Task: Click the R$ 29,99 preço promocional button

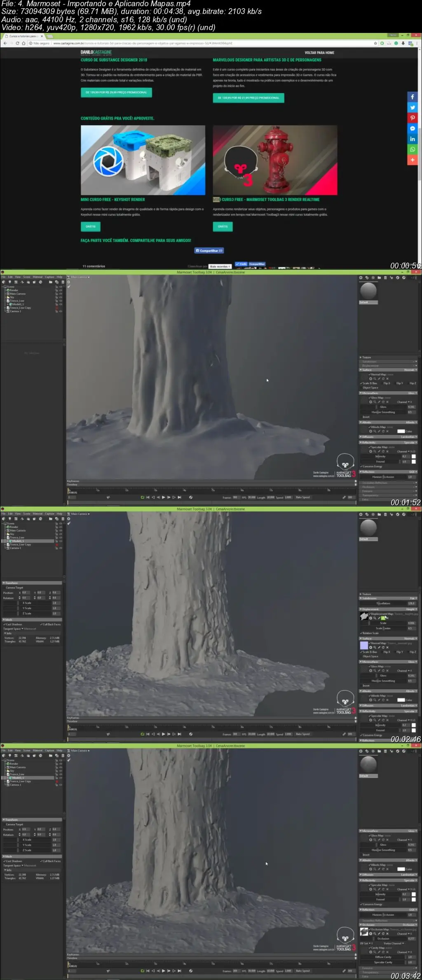Action: click(116, 92)
